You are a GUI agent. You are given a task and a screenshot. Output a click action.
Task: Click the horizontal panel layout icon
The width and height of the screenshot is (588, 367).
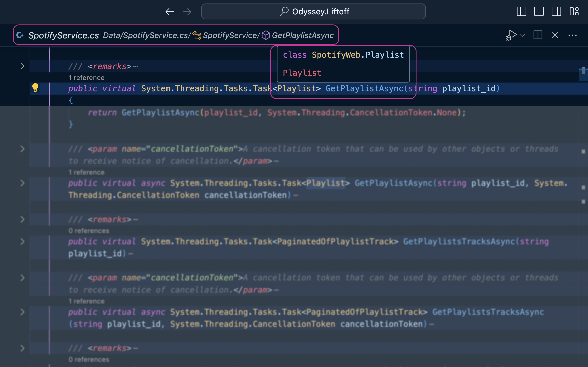pos(539,11)
